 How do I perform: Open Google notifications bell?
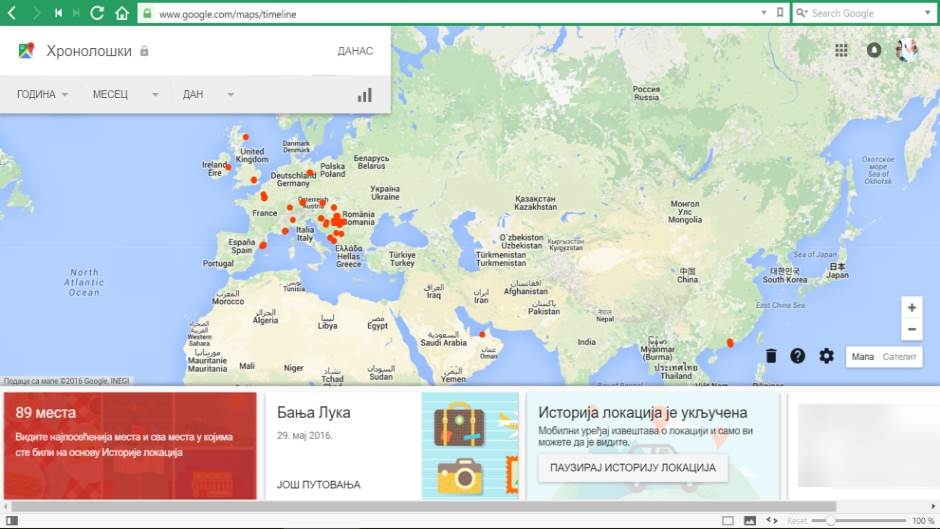pyautogui.click(x=874, y=50)
